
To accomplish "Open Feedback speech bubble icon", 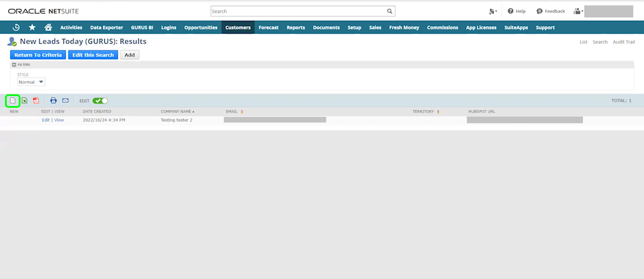I will pyautogui.click(x=540, y=11).
